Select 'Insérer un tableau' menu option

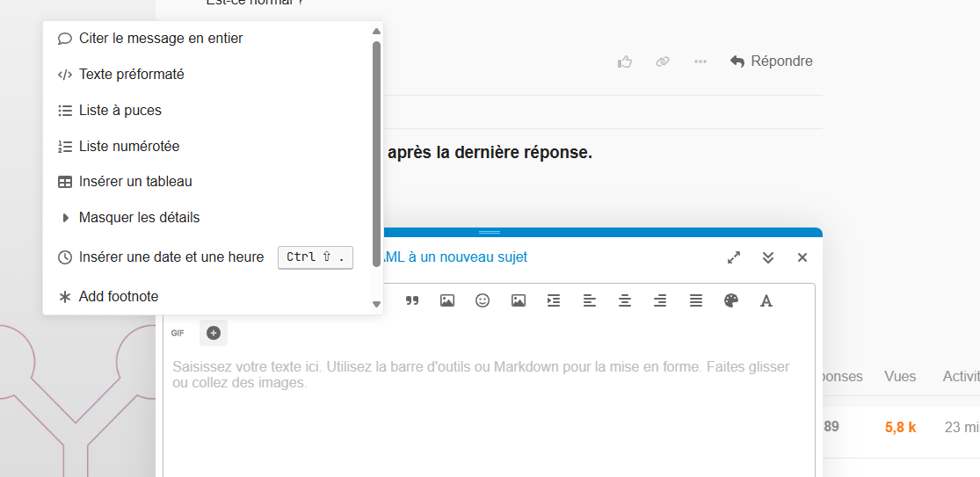135,182
